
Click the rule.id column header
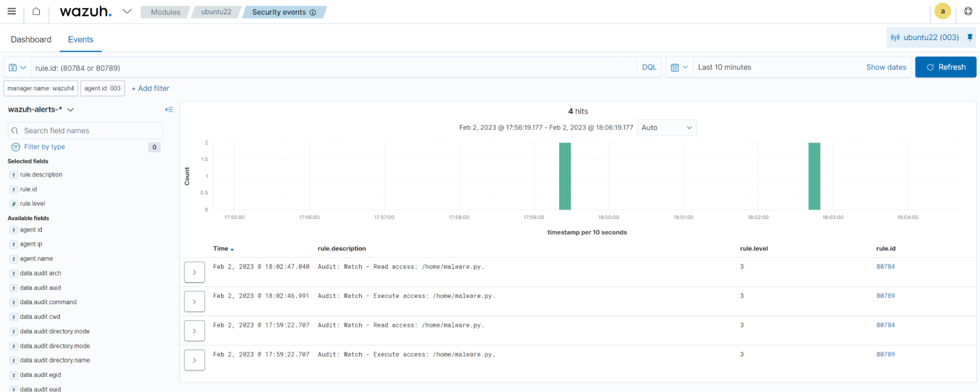[x=886, y=248]
